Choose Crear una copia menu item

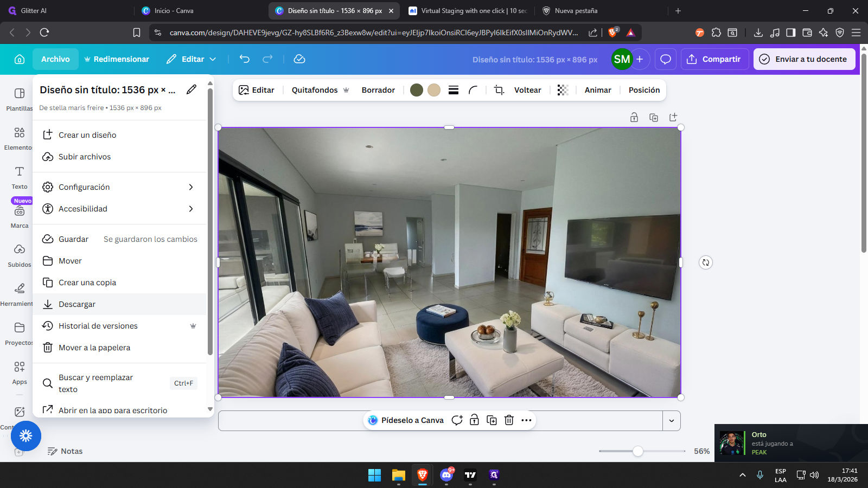pyautogui.click(x=87, y=282)
